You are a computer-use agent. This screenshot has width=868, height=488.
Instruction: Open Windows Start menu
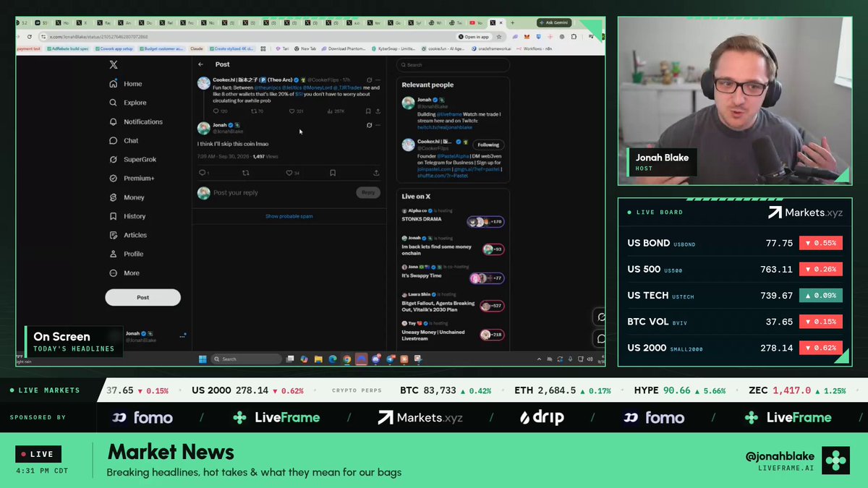203,359
